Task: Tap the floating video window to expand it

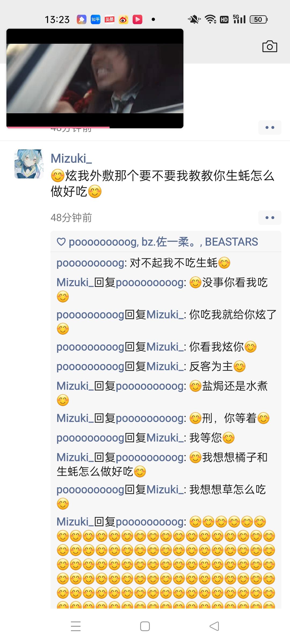Action: [95, 78]
